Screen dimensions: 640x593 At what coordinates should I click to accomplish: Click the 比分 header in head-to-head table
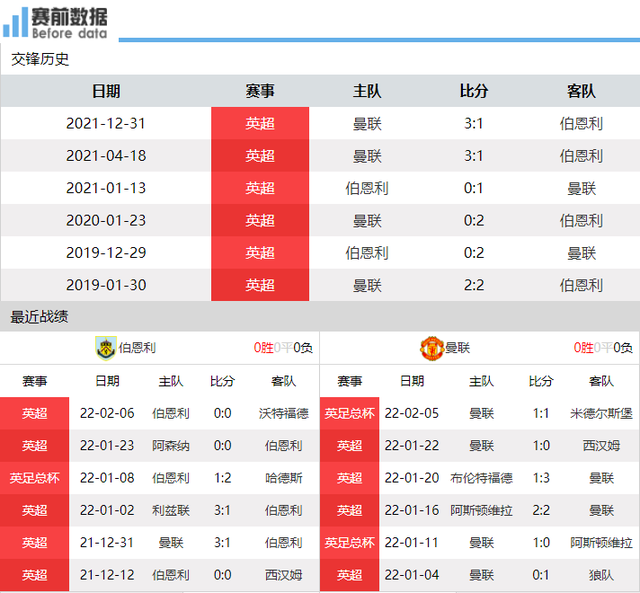click(x=473, y=91)
